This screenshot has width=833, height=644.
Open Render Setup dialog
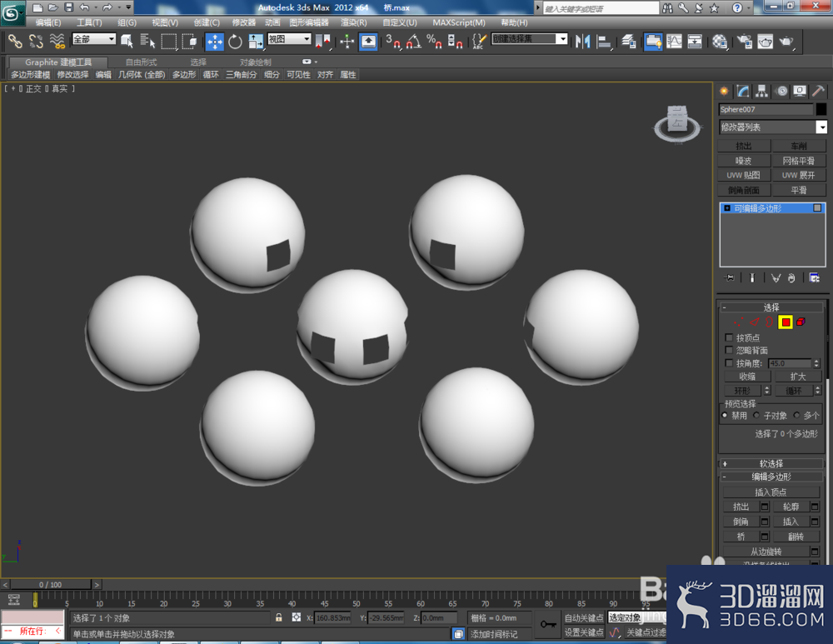(744, 42)
